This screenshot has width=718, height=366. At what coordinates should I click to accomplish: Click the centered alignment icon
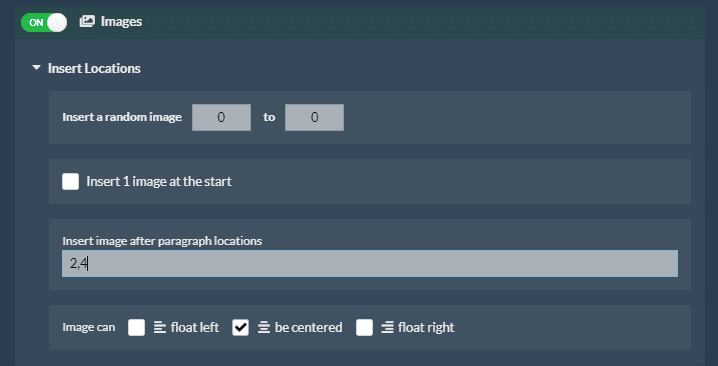point(264,328)
